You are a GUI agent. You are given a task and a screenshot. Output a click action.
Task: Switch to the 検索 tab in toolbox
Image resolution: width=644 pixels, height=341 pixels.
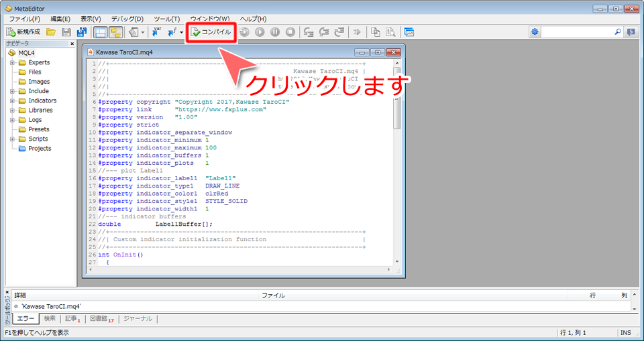50,319
